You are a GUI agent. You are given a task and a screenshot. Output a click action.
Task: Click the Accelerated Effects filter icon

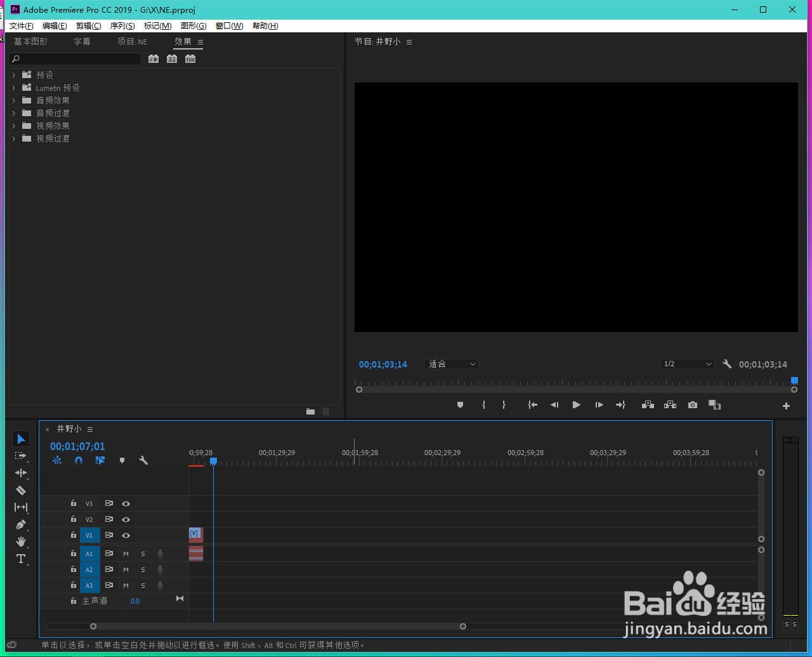154,59
